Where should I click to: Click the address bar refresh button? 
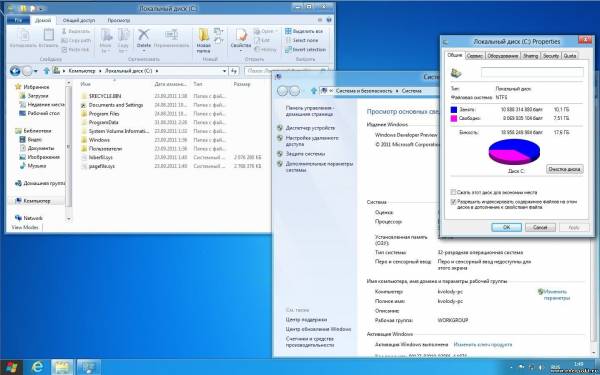[234, 71]
